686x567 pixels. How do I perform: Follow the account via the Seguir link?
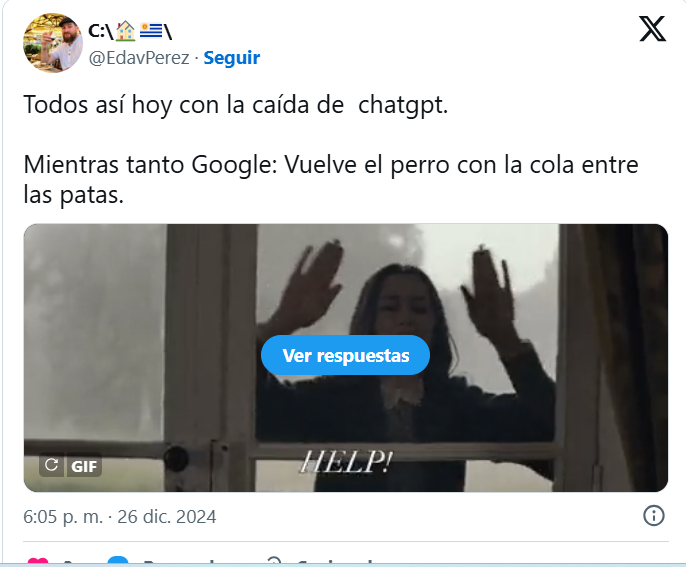pos(231,58)
